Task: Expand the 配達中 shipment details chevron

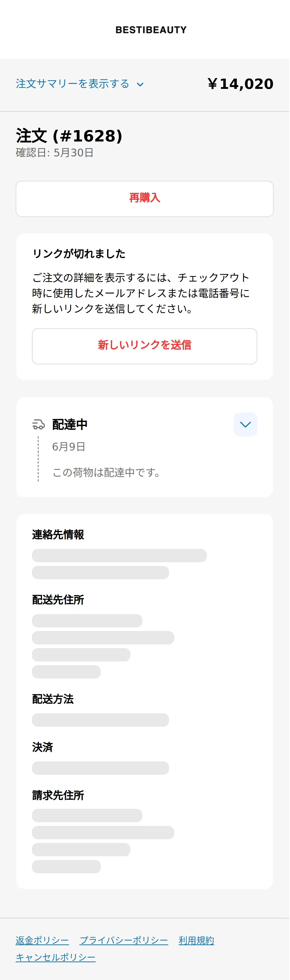Action: tap(245, 424)
